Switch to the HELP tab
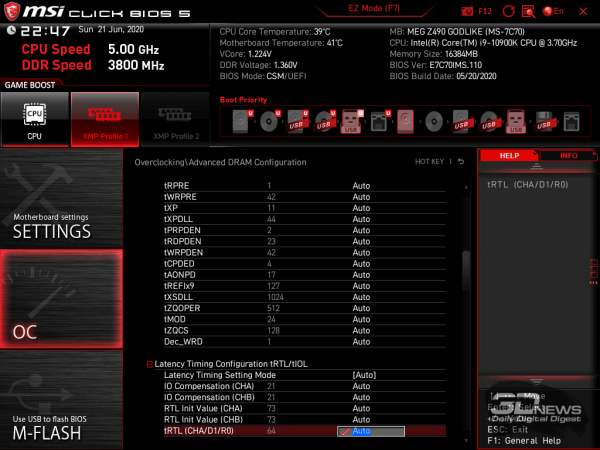600x450 pixels. 508,156
